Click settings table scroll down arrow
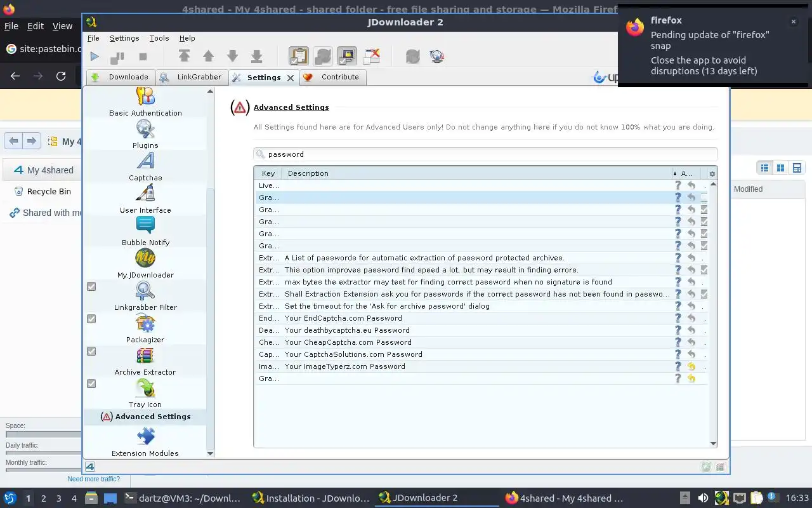The height and width of the screenshot is (508, 812). click(x=713, y=443)
